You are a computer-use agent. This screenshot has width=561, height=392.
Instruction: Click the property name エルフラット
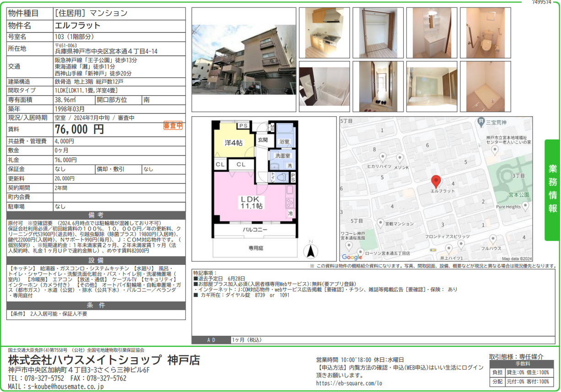(x=77, y=26)
